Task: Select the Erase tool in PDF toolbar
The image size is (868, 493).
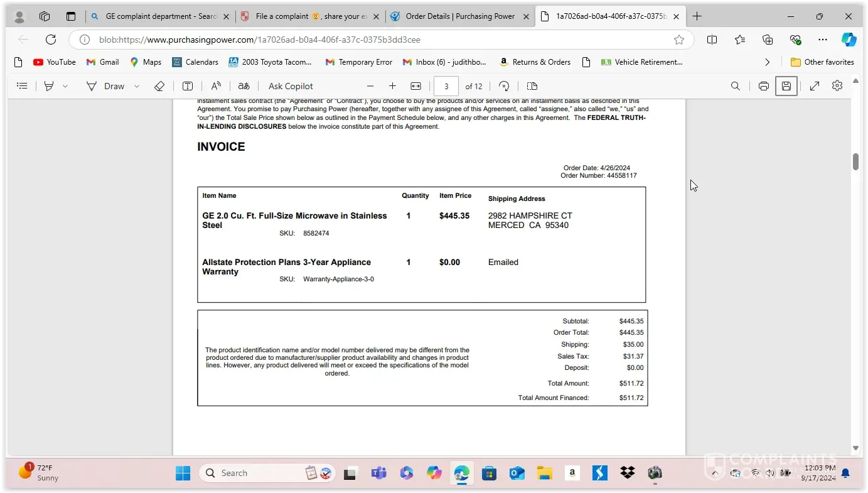Action: pyautogui.click(x=159, y=86)
